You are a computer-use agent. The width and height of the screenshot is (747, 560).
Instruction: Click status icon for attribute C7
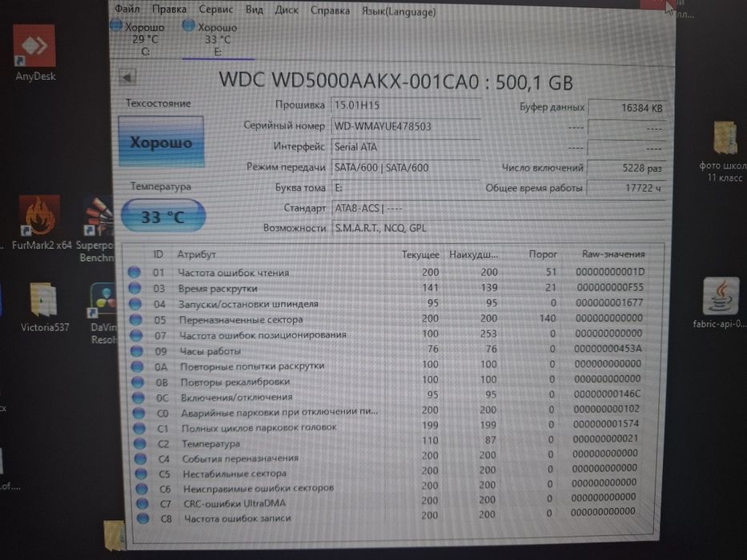142,503
